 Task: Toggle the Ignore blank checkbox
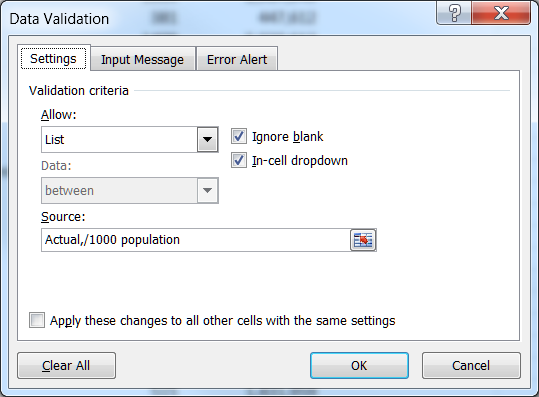pyautogui.click(x=239, y=136)
